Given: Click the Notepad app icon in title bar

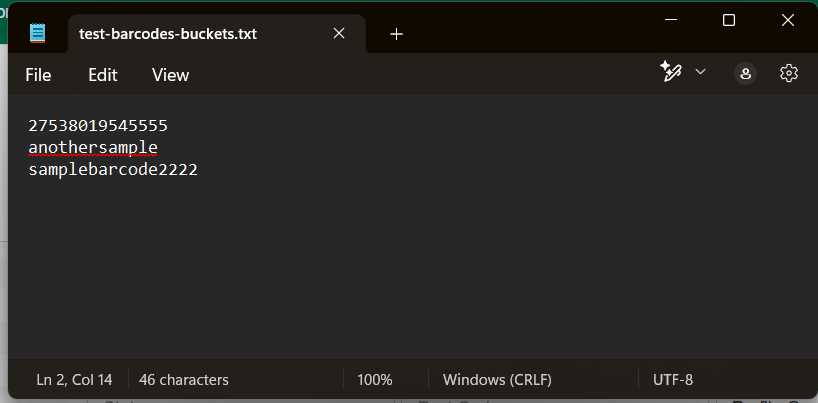Looking at the screenshot, I should 38,33.
